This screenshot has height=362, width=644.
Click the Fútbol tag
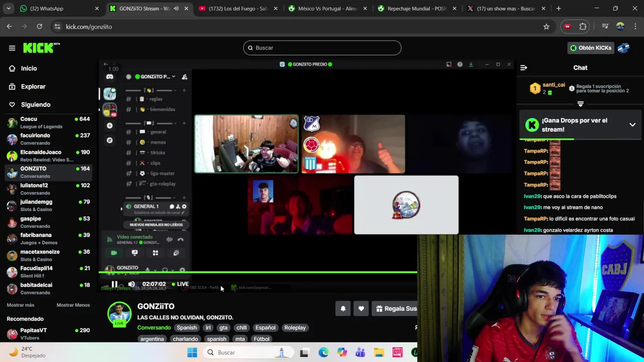pos(262,339)
